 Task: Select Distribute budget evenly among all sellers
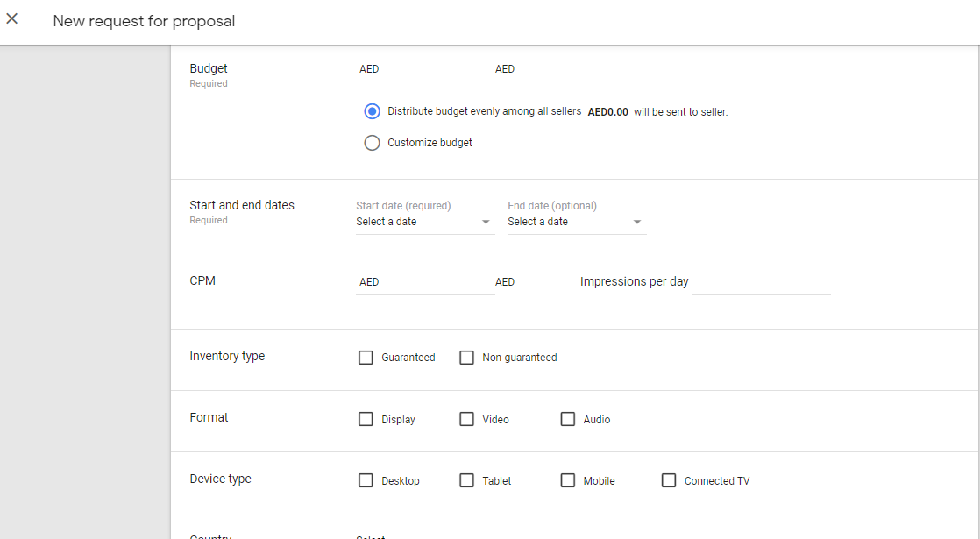(x=373, y=111)
